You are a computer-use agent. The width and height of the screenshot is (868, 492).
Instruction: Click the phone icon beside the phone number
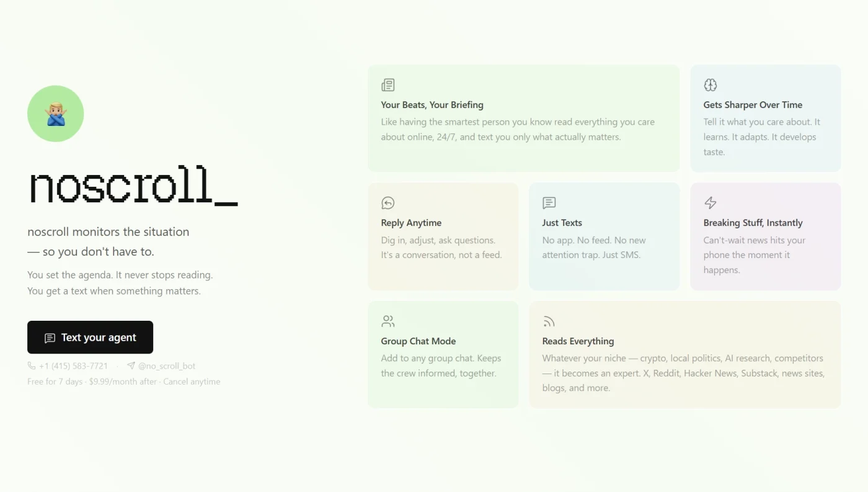tap(32, 366)
